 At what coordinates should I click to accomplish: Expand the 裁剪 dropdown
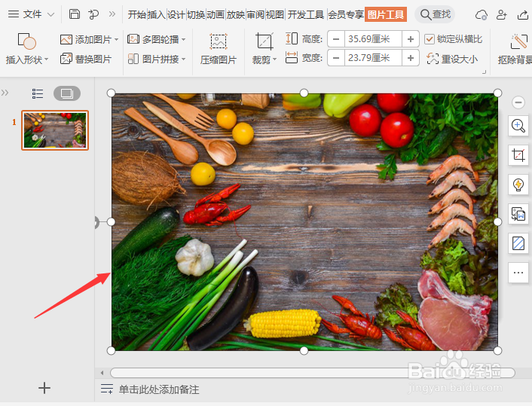click(x=275, y=60)
